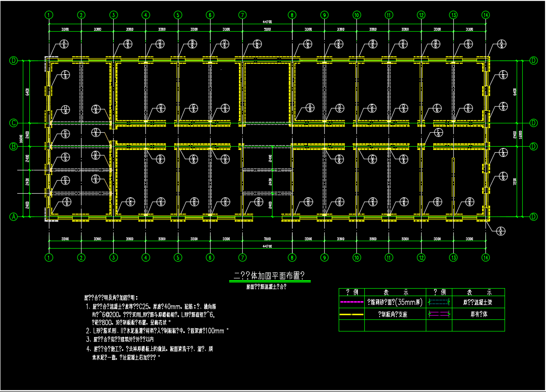Select the bottom 44700 overall dimension text
Viewport: 546px width, 392px height.
267,245
